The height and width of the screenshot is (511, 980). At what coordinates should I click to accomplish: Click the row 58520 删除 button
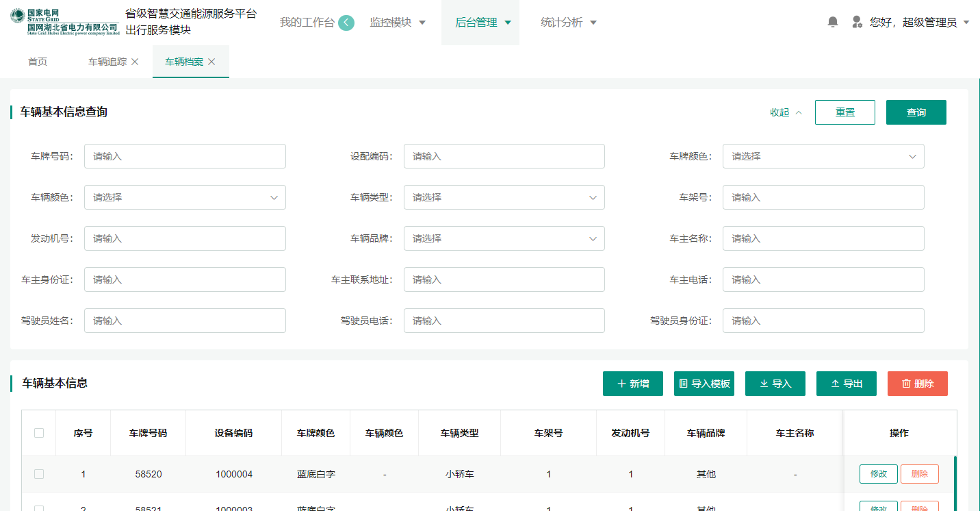[x=920, y=474]
